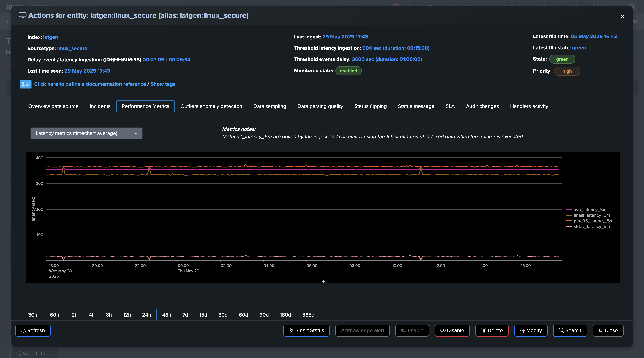Select the 7d time range
This screenshot has width=644, height=358.
185,315
